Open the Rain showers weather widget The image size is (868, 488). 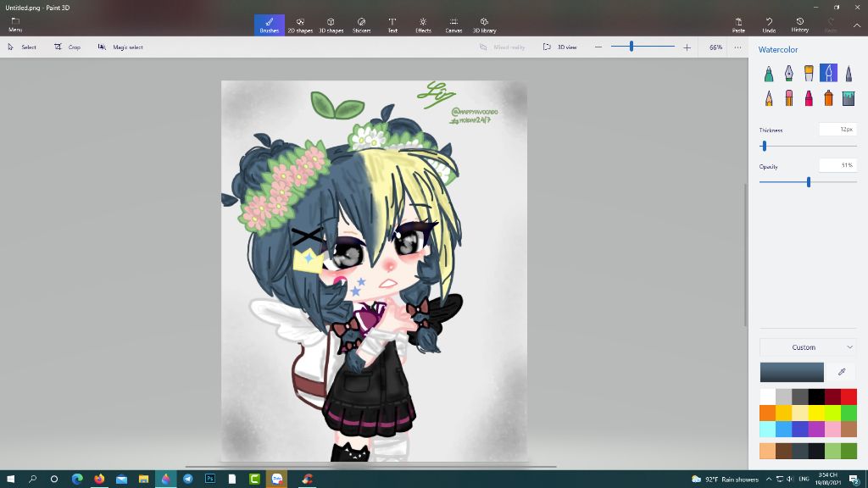726,480
